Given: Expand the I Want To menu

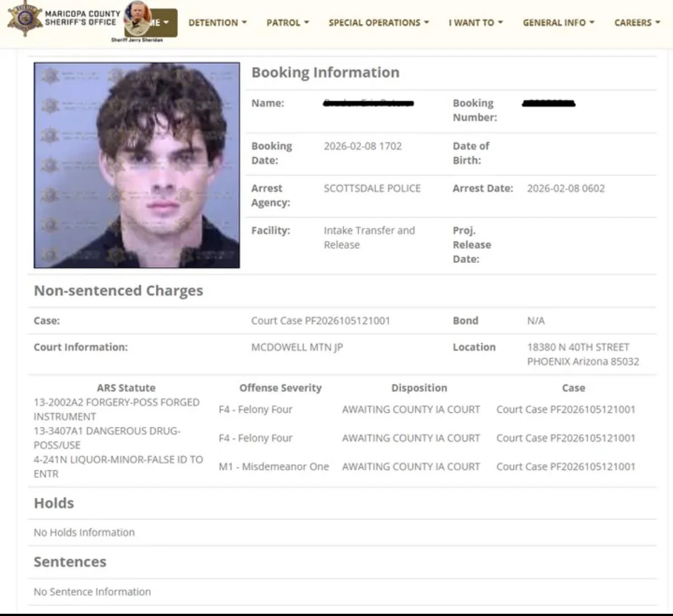Looking at the screenshot, I should click(x=476, y=23).
